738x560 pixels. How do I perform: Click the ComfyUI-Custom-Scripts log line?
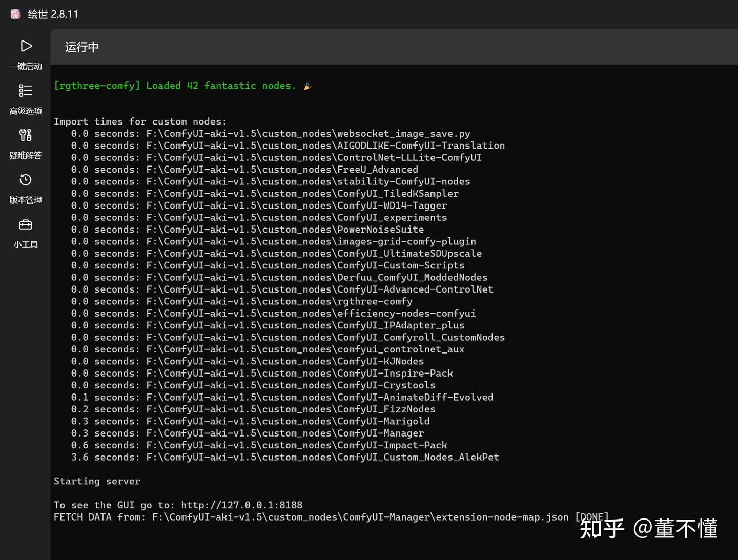268,265
